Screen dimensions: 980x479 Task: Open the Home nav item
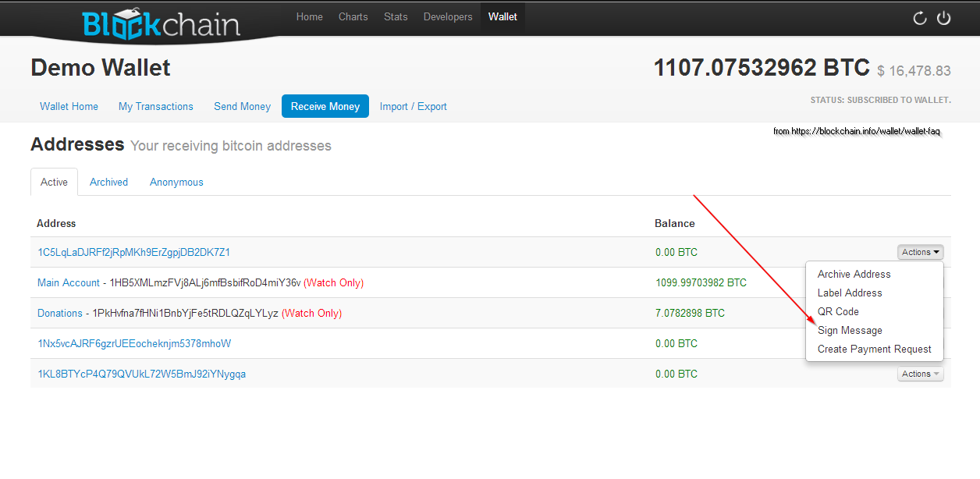[x=310, y=16]
